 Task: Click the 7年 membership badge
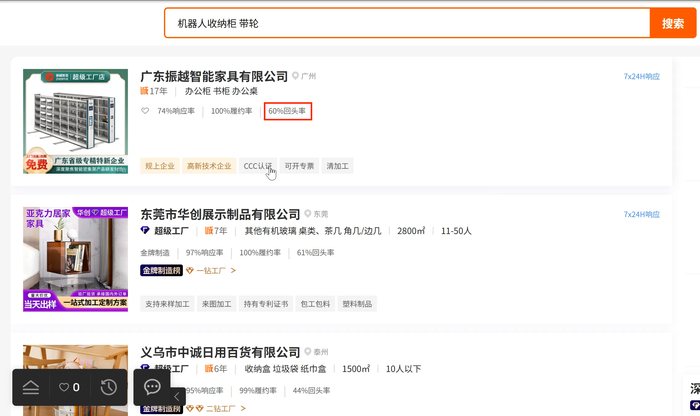(x=216, y=231)
